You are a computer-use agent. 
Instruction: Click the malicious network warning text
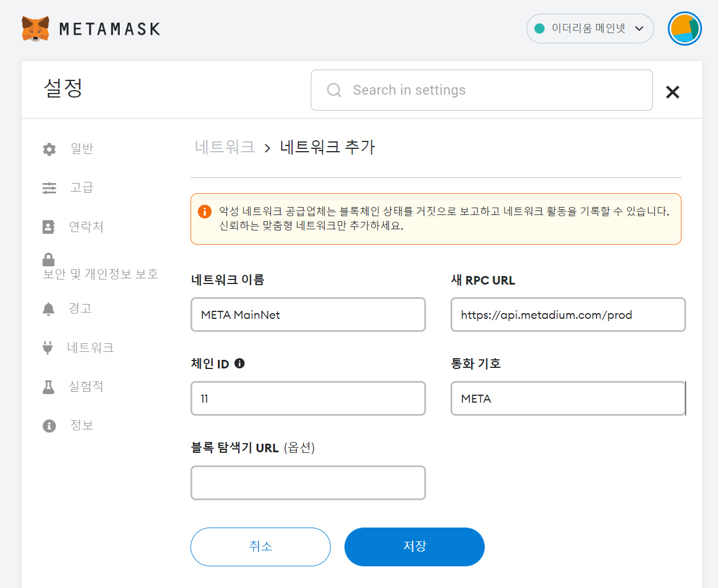tap(444, 218)
